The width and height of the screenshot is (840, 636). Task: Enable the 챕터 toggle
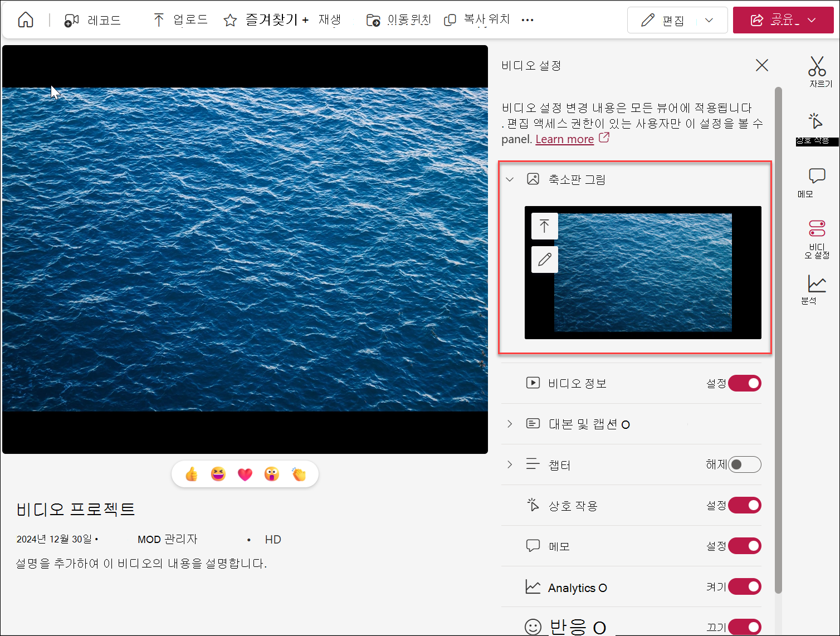tap(745, 464)
